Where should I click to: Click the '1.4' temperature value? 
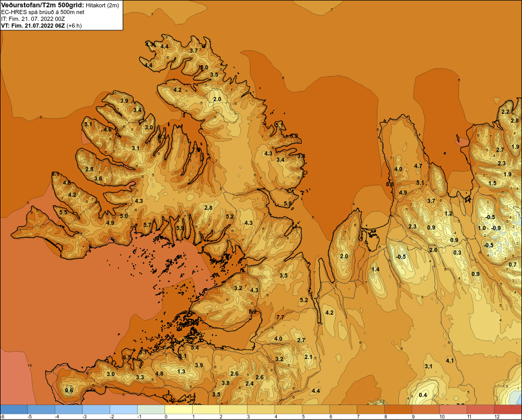[375, 269]
